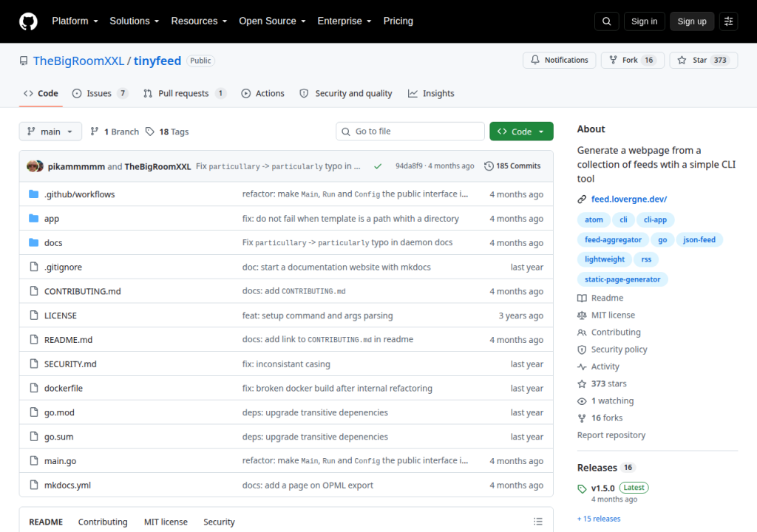The image size is (757, 532).
Task: Expand the green Code dropdown button
Action: point(521,132)
